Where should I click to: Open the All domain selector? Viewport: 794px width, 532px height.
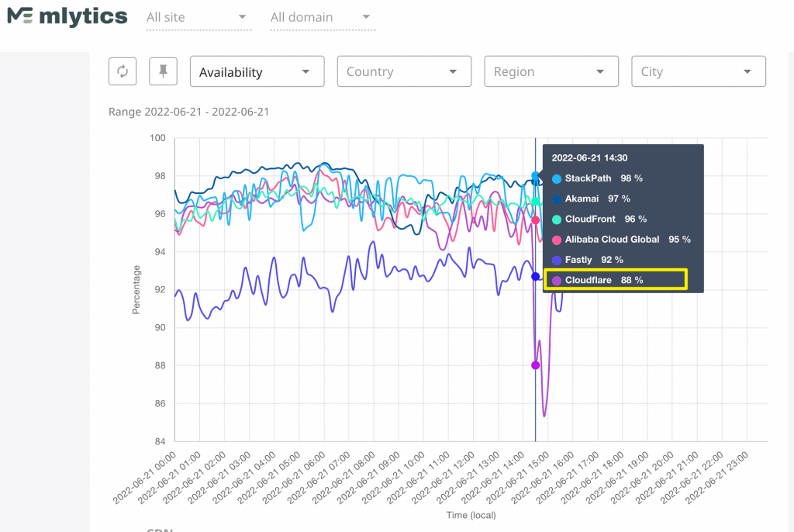point(323,17)
